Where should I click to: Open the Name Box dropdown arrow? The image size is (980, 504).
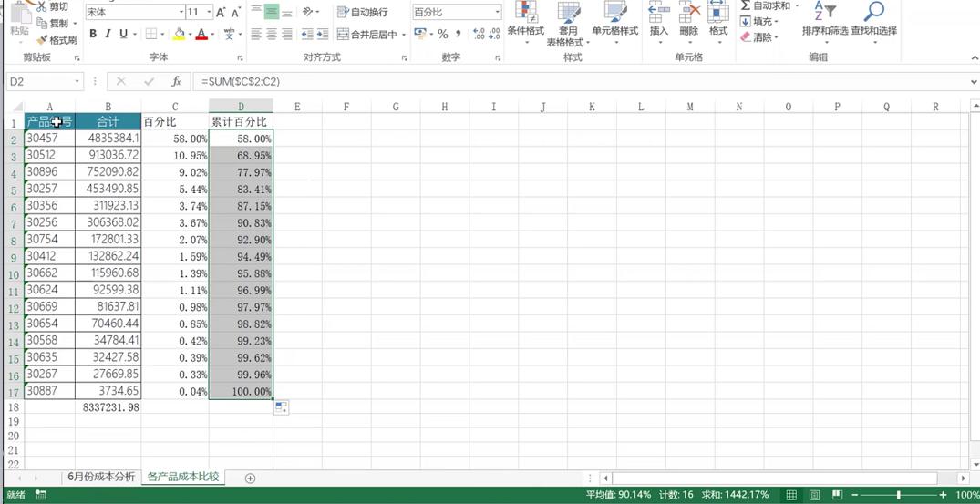[x=77, y=81]
